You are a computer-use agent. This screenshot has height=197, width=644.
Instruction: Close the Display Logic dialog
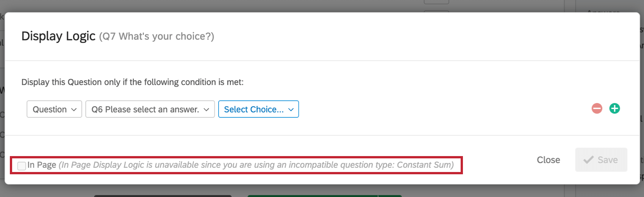click(548, 160)
